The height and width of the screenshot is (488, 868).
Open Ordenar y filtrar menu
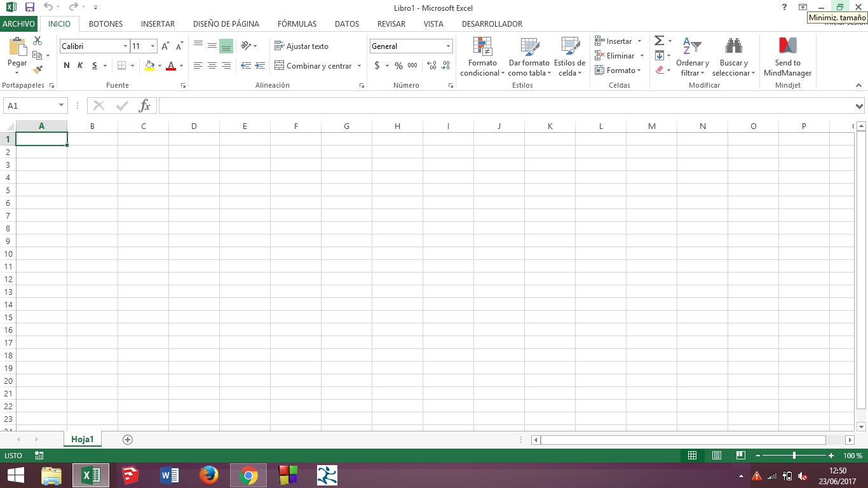point(692,57)
